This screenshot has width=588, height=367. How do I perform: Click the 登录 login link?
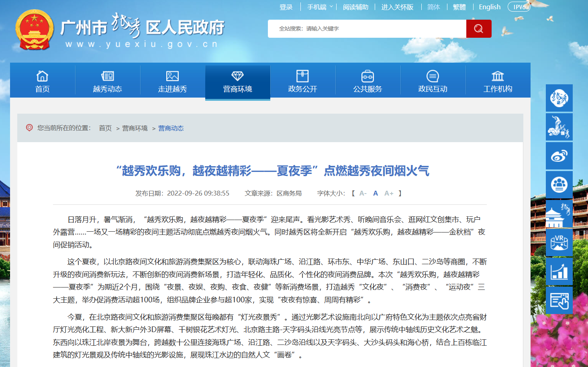click(x=286, y=7)
